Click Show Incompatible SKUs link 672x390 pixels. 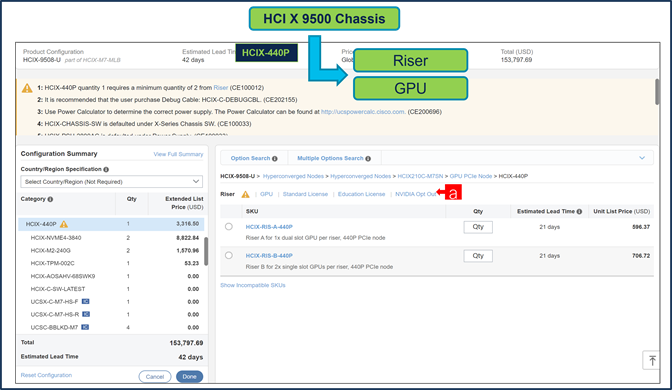253,285
